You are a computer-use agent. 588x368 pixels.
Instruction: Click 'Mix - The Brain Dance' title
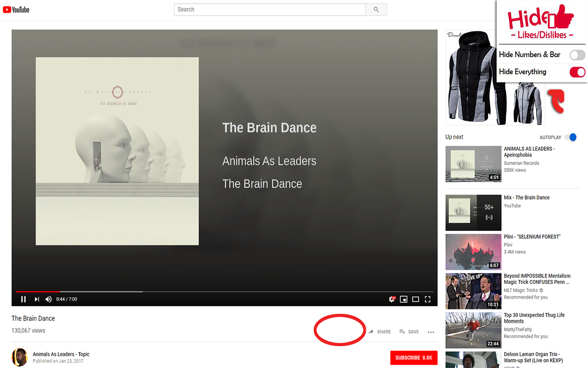point(526,197)
